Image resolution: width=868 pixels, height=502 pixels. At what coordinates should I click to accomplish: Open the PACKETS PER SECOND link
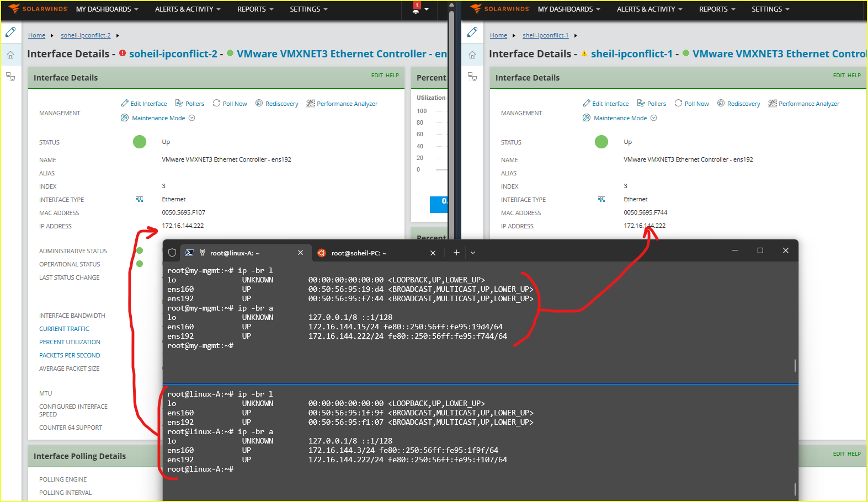(x=70, y=355)
